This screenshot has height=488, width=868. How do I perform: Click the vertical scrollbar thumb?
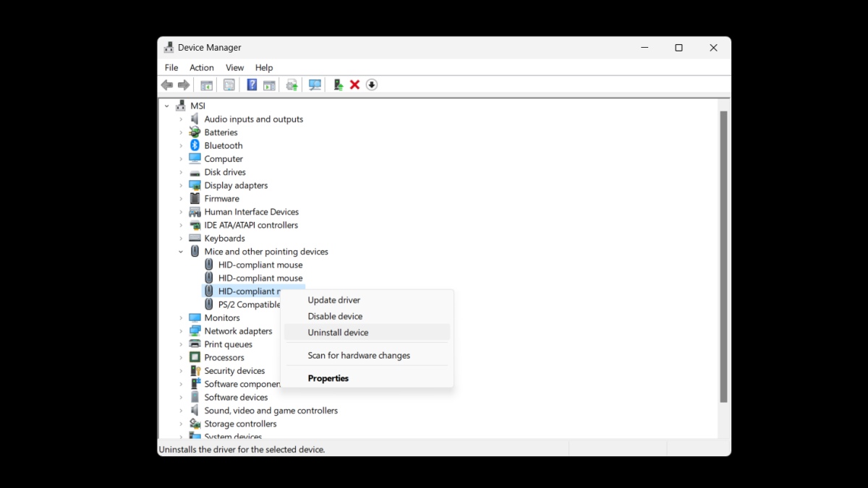tap(723, 257)
